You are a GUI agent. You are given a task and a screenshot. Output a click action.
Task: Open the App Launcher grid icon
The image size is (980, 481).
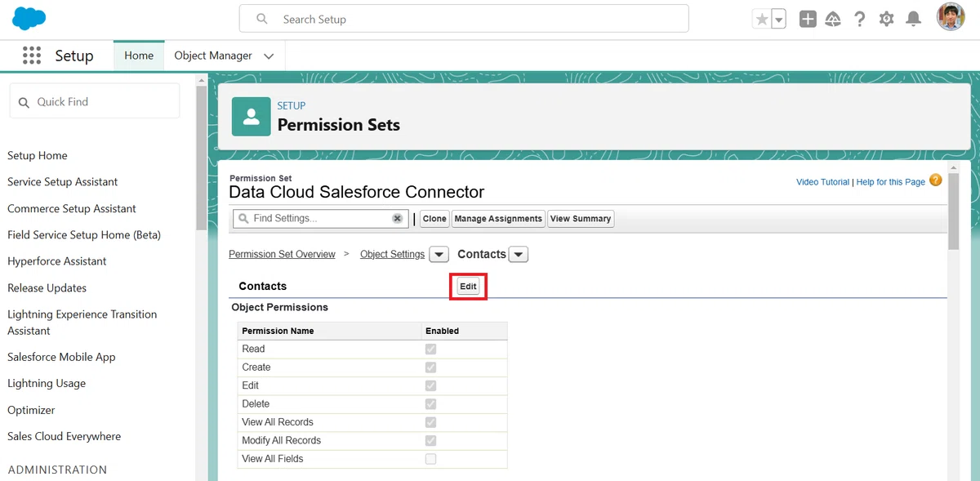click(32, 56)
